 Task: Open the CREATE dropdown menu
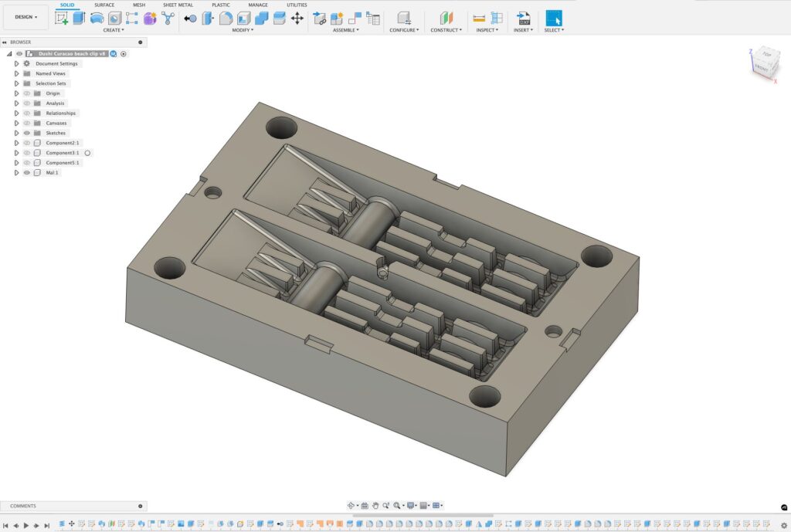tap(114, 30)
